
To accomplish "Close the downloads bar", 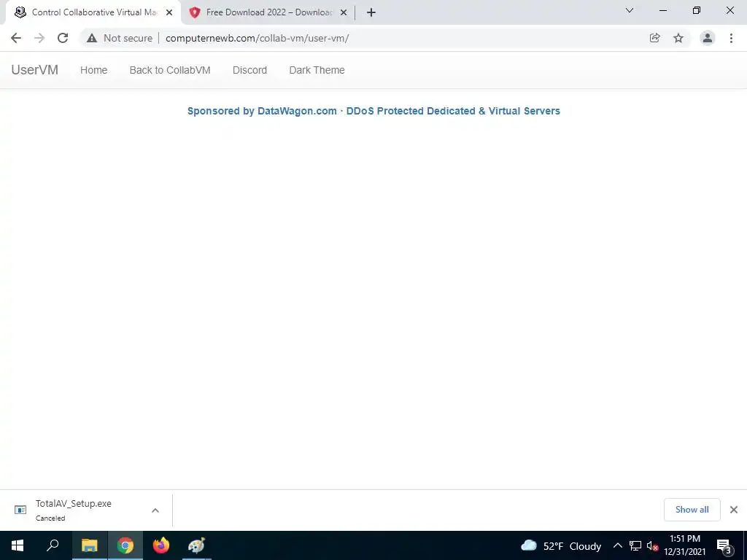I will click(734, 510).
